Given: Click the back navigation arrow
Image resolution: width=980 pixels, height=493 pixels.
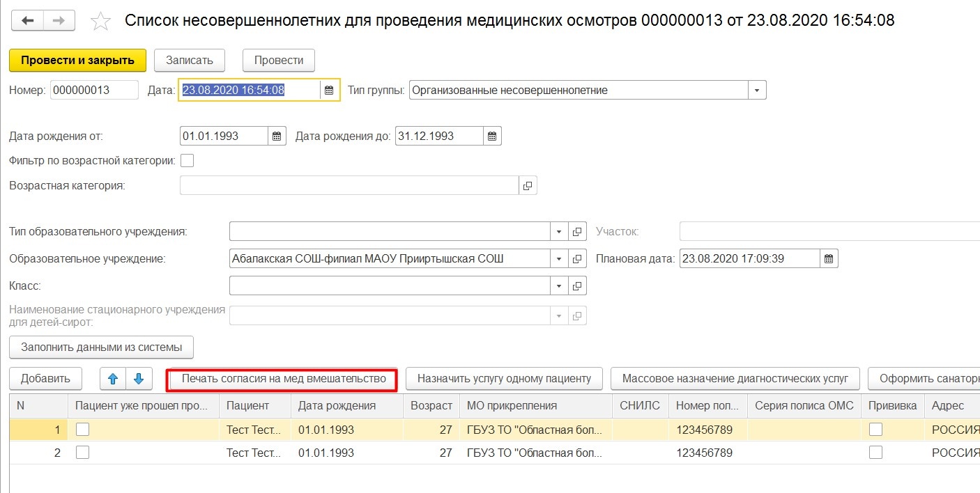Looking at the screenshot, I should pyautogui.click(x=28, y=21).
